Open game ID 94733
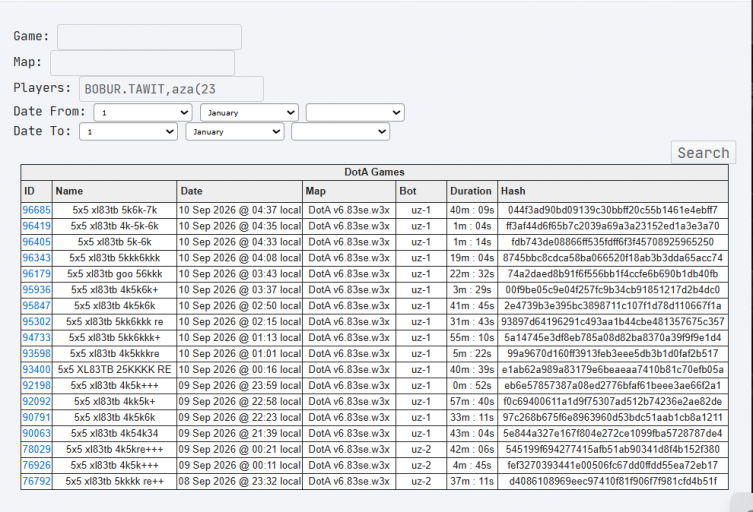 coord(36,337)
